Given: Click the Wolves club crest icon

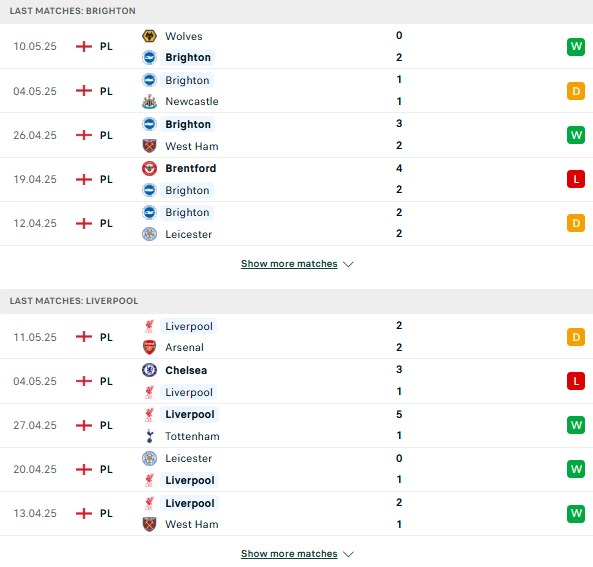Looking at the screenshot, I should point(149,36).
